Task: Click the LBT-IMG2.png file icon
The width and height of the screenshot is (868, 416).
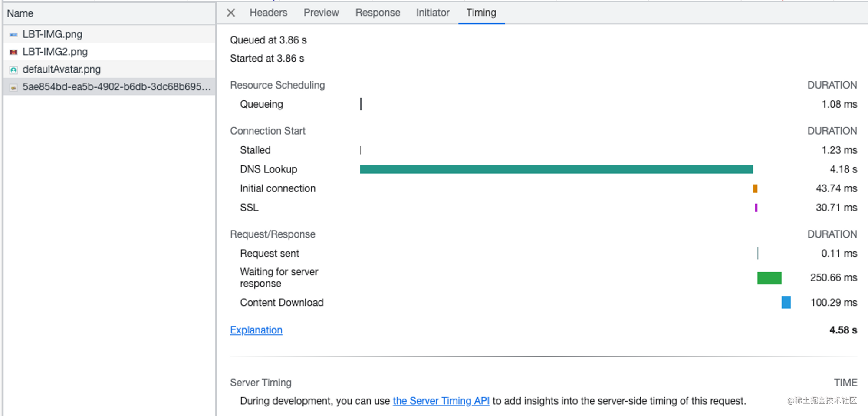Action: (13, 52)
